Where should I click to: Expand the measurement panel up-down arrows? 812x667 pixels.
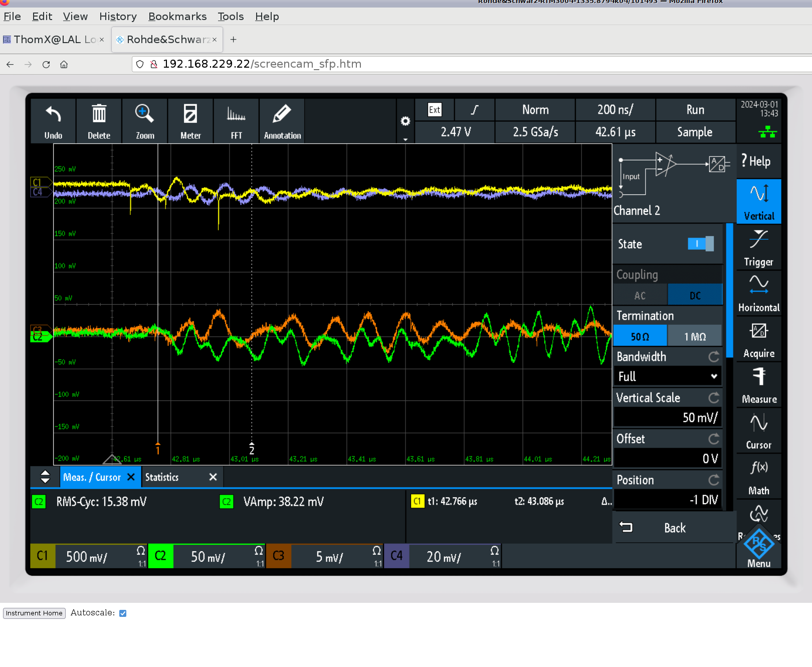coord(45,477)
